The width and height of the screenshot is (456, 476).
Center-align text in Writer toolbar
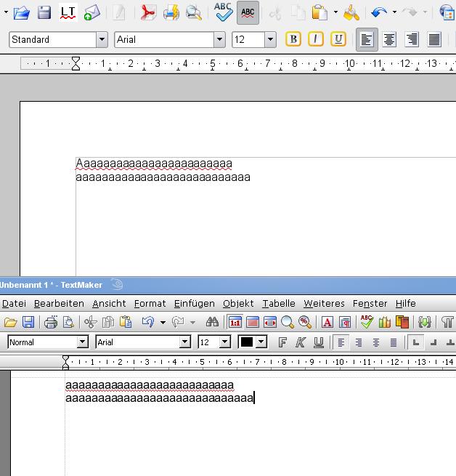[x=389, y=39]
